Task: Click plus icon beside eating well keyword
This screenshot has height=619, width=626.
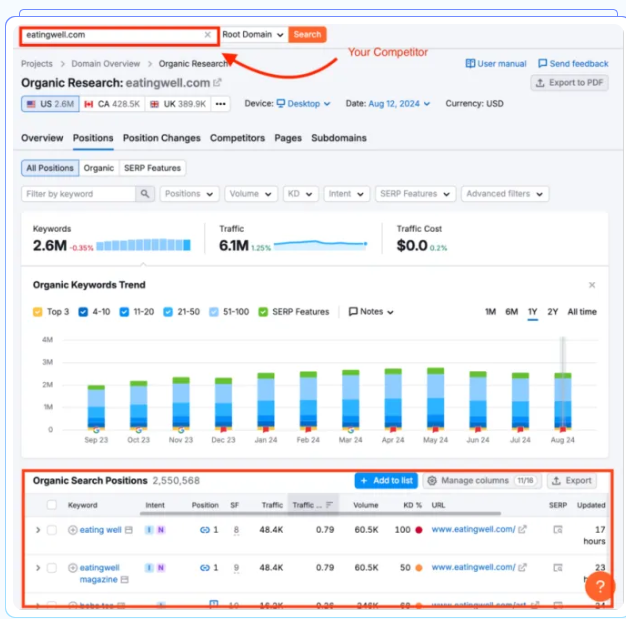Action: 72,530
